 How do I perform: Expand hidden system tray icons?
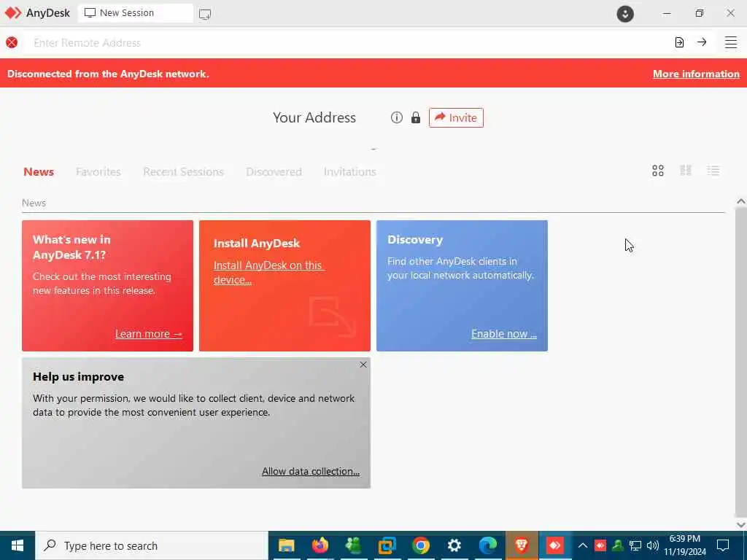(583, 545)
